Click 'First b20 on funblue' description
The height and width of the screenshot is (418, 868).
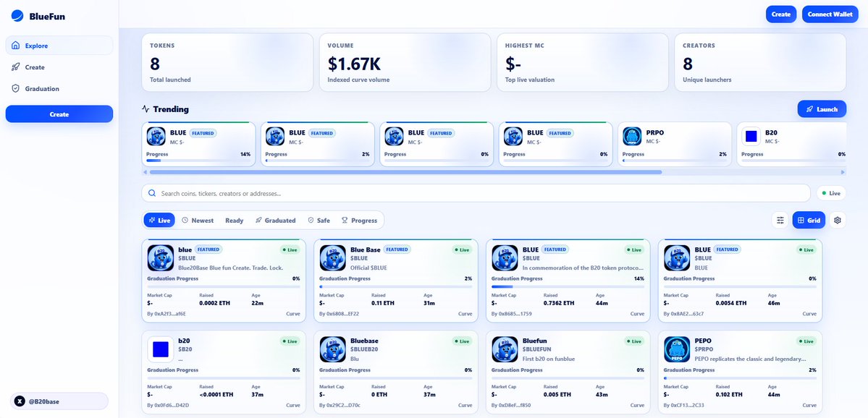pyautogui.click(x=550, y=359)
